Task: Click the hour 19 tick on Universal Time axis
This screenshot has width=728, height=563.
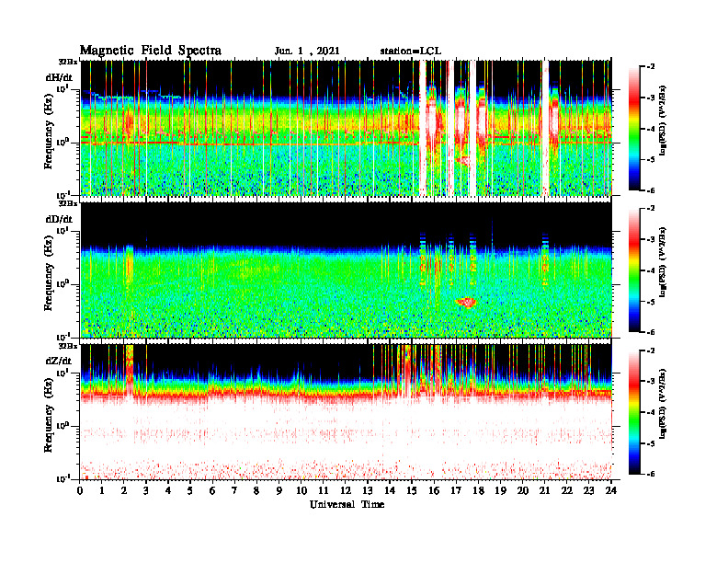Action: [x=500, y=491]
